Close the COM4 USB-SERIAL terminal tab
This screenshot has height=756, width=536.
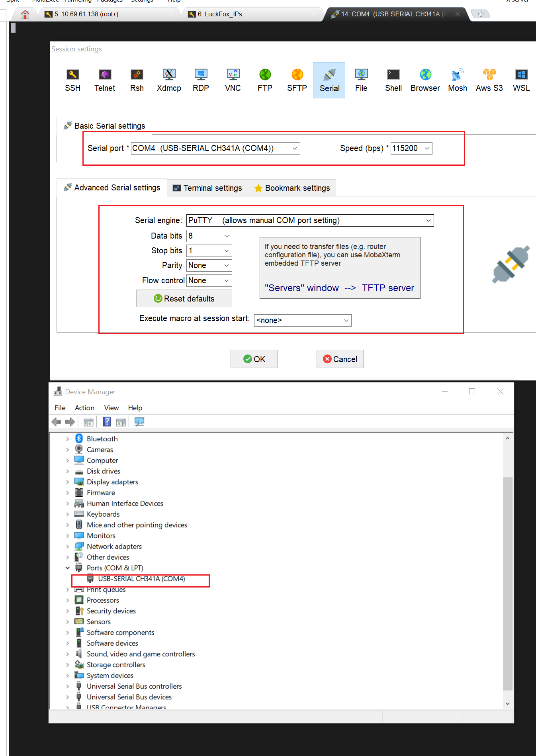(458, 14)
